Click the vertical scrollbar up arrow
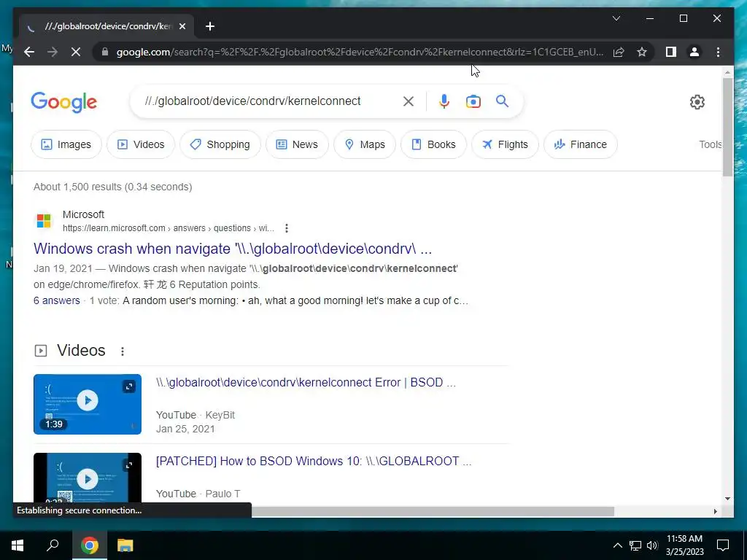The width and height of the screenshot is (747, 560). tap(727, 72)
